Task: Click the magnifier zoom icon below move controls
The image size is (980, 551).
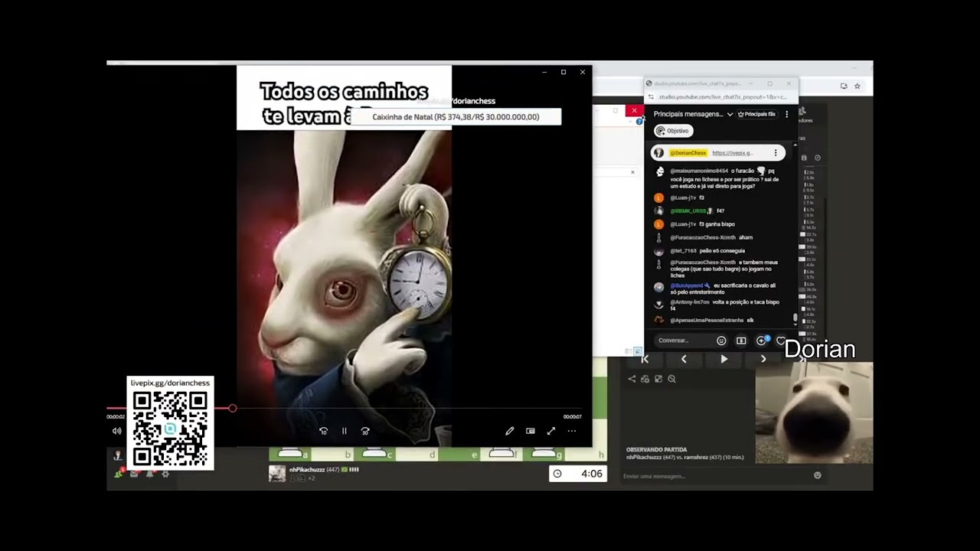Action: [x=671, y=379]
